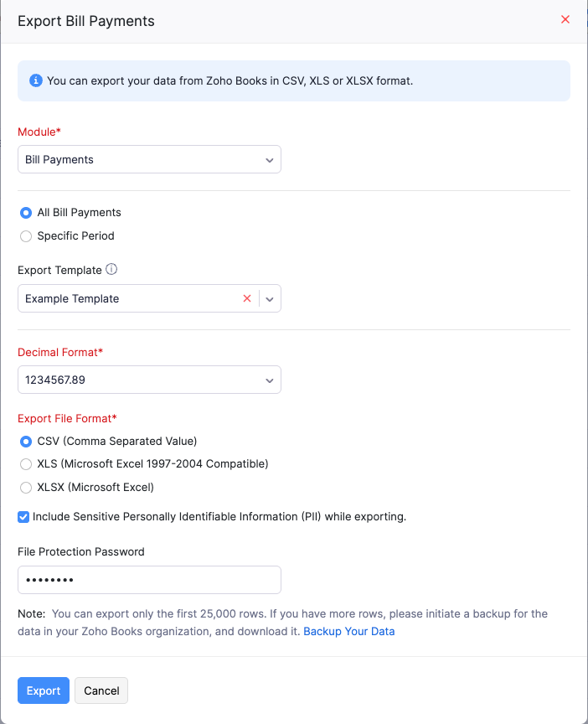588x724 pixels.
Task: Click the Module dropdown chevron arrow
Action: pos(270,159)
